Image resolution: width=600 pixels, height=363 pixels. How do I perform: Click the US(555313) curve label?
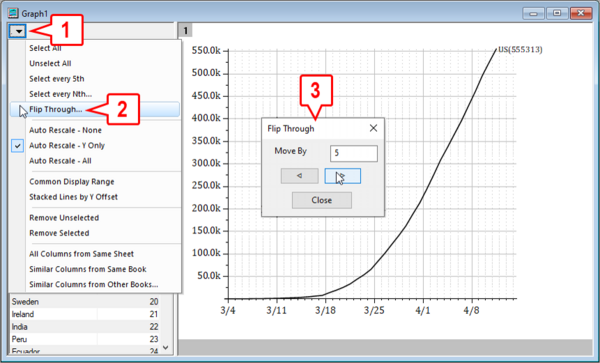tap(520, 50)
